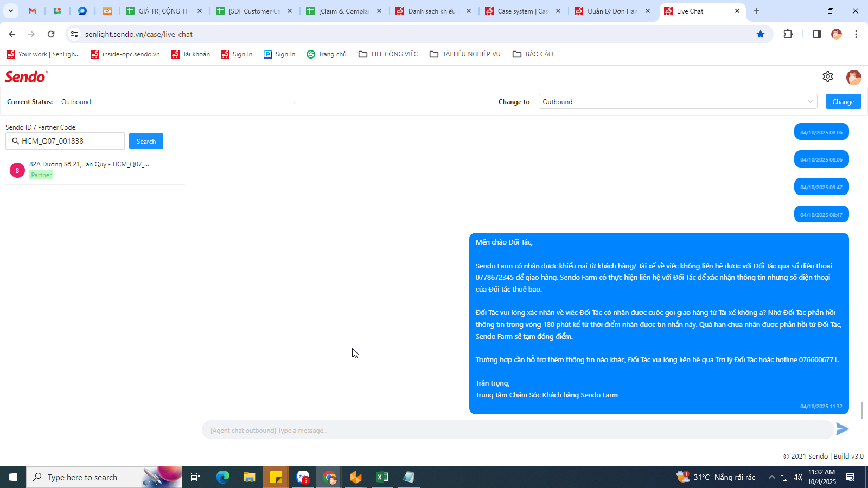Open the Trang chủ bookmark
Image resolution: width=868 pixels, height=488 pixels.
click(327, 54)
